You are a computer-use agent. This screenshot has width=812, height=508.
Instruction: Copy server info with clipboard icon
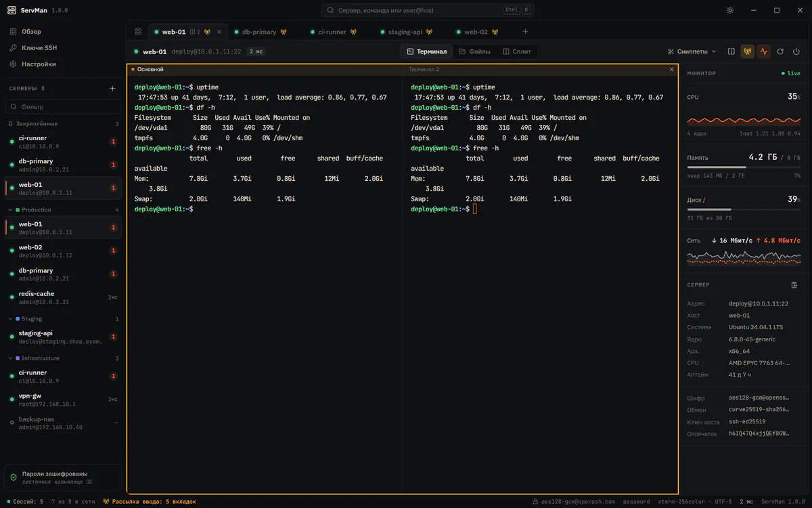(794, 285)
